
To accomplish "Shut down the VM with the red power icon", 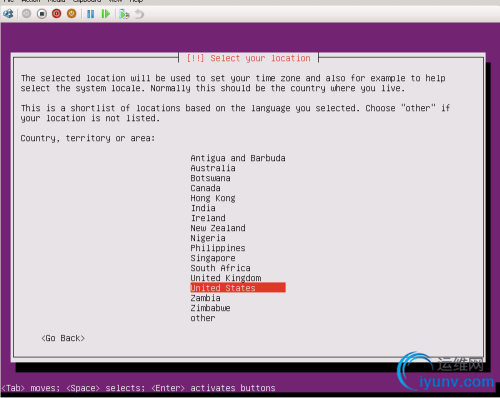I will 57,14.
